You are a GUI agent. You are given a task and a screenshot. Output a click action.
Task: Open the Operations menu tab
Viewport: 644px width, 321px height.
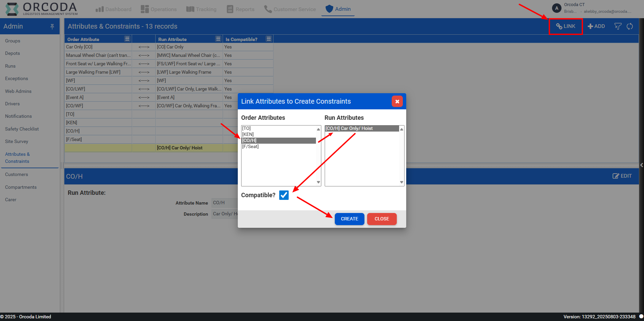(x=159, y=9)
